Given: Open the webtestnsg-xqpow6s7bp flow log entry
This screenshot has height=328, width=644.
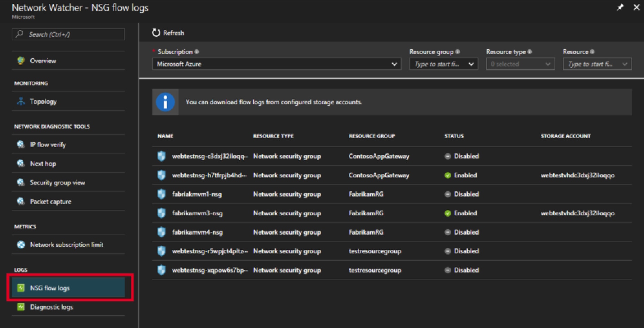Looking at the screenshot, I should (x=210, y=270).
